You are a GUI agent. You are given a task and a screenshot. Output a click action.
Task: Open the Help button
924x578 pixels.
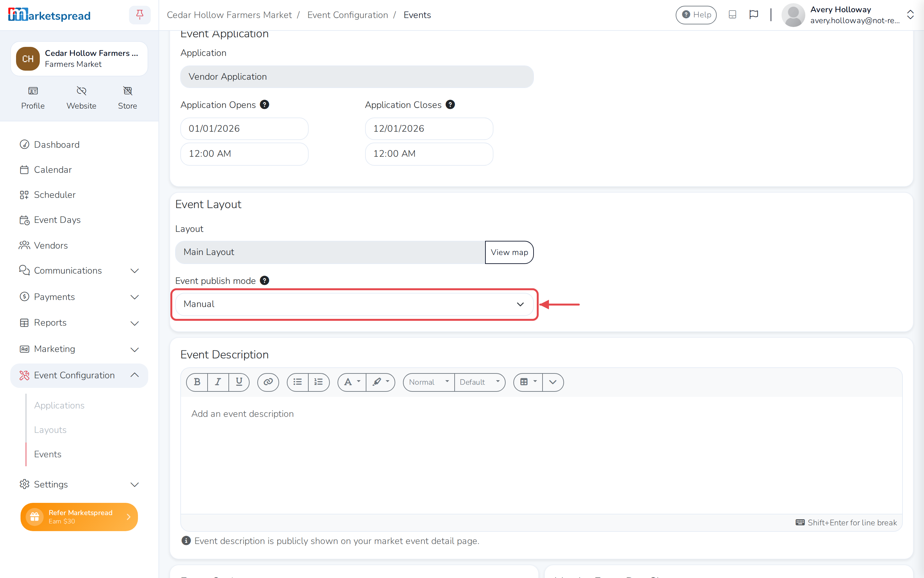click(696, 15)
